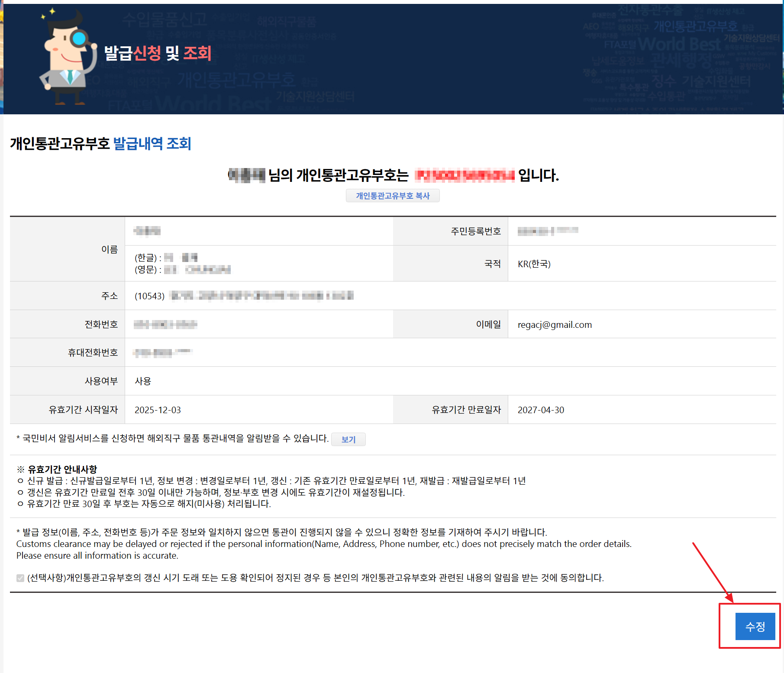Viewport: 784px width, 673px height.
Task: Open the 보기 button for 국민비서 알림서비스
Action: coord(348,439)
